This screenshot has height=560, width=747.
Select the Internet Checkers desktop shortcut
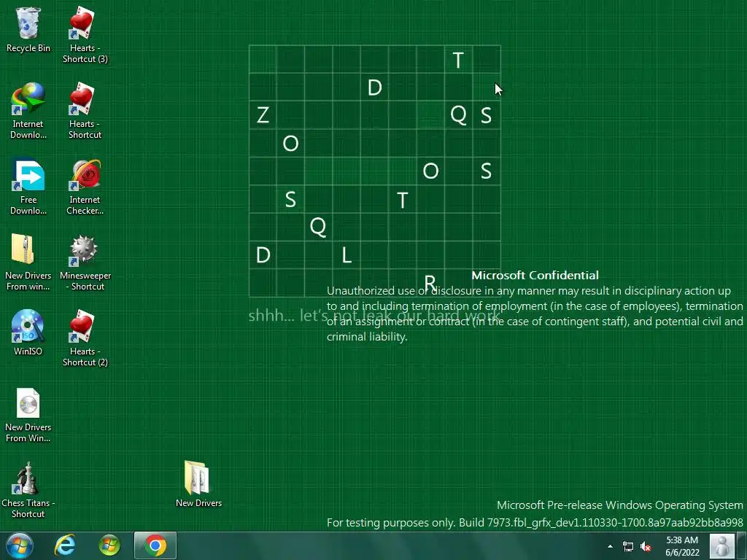(x=85, y=187)
